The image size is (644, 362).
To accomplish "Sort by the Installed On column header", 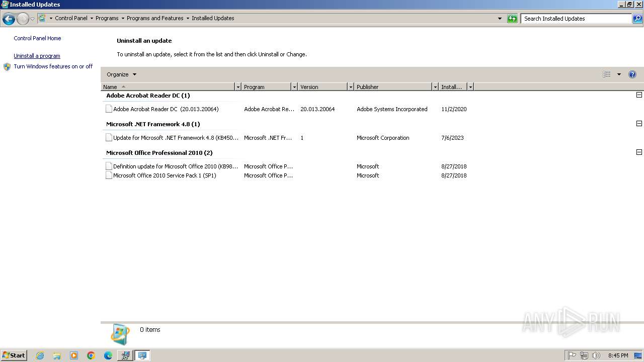I will pyautogui.click(x=453, y=87).
